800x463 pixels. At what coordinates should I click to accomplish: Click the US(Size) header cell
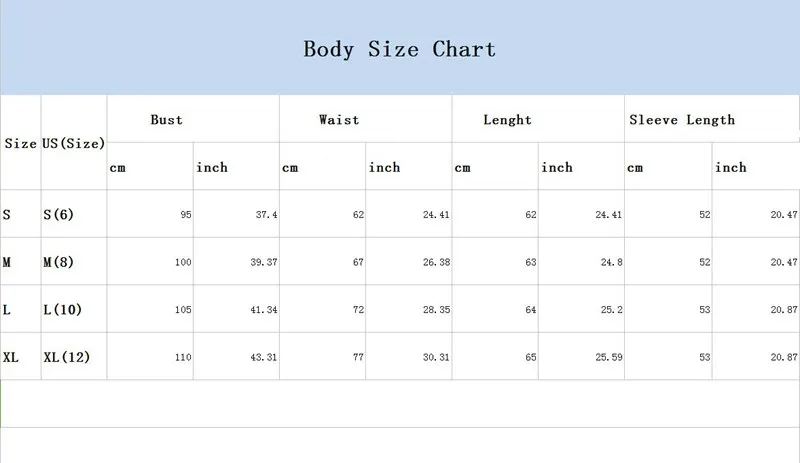tap(74, 142)
